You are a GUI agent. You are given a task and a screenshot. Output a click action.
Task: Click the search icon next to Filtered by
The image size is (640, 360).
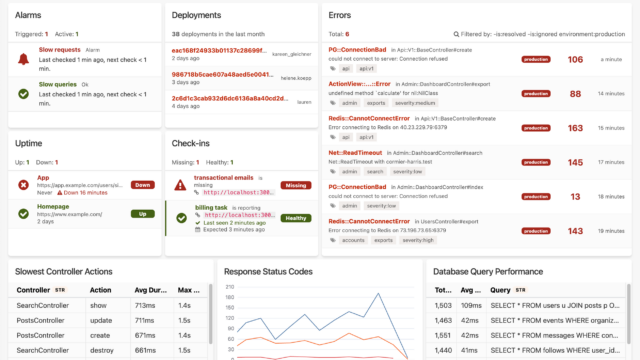tap(456, 34)
